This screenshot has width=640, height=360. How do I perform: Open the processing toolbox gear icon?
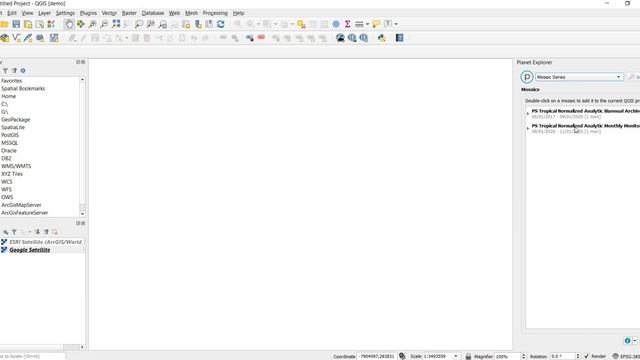tap(336, 24)
